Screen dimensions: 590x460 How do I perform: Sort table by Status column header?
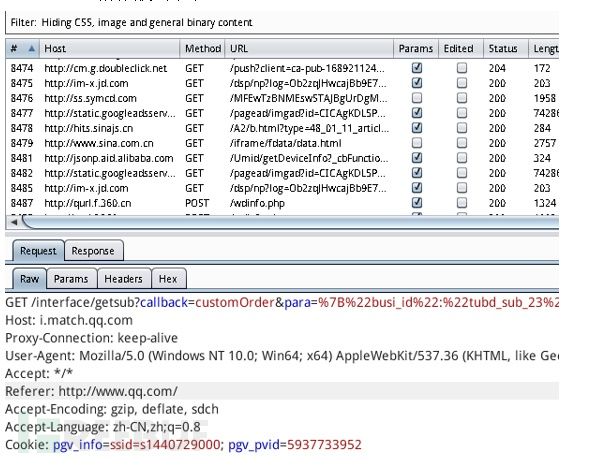pyautogui.click(x=505, y=49)
